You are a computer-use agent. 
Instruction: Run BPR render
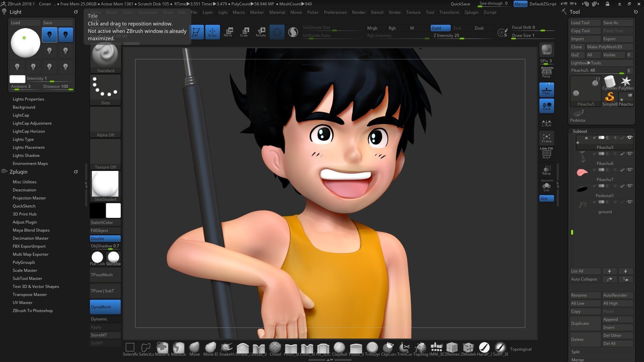[546, 50]
